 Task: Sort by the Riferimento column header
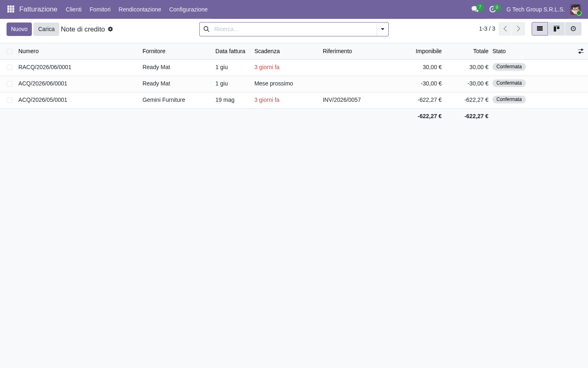click(x=337, y=51)
